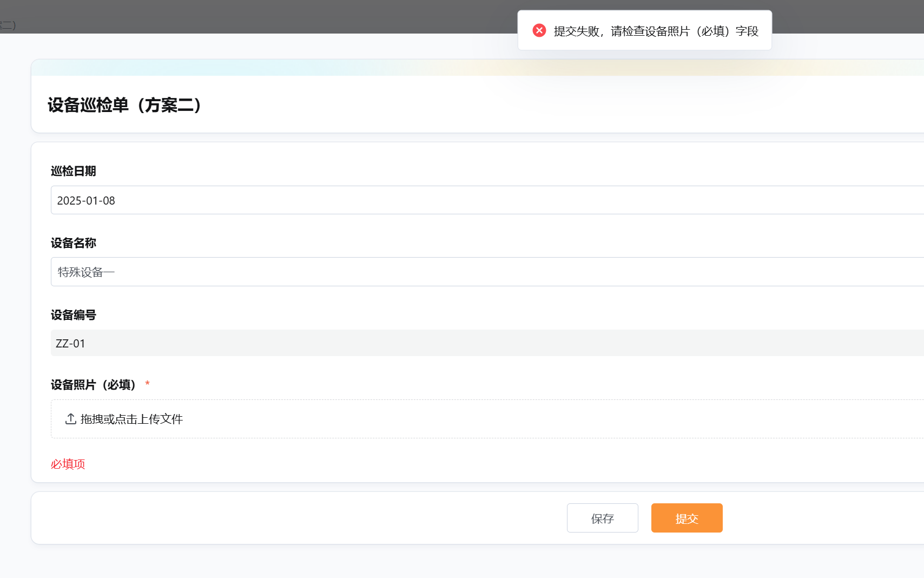Click the 设备编号 label

74,315
